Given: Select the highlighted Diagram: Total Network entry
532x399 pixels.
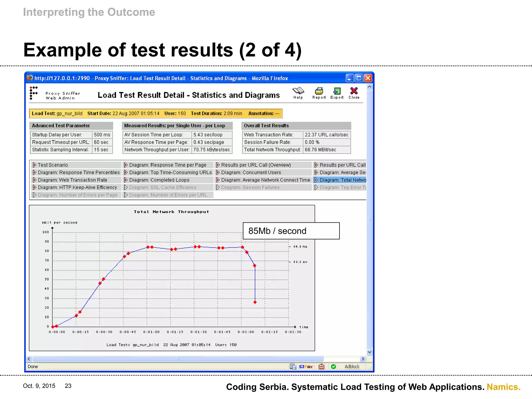Looking at the screenshot, I should tap(342, 180).
